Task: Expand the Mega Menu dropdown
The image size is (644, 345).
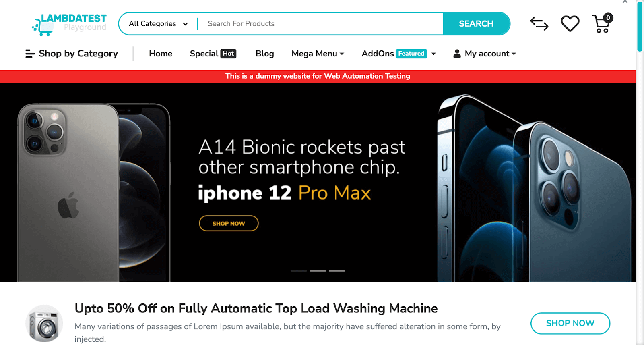Action: click(x=318, y=54)
